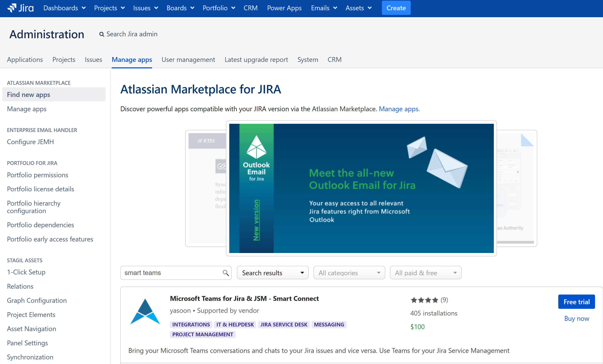Open the All categories dropdown

349,273
